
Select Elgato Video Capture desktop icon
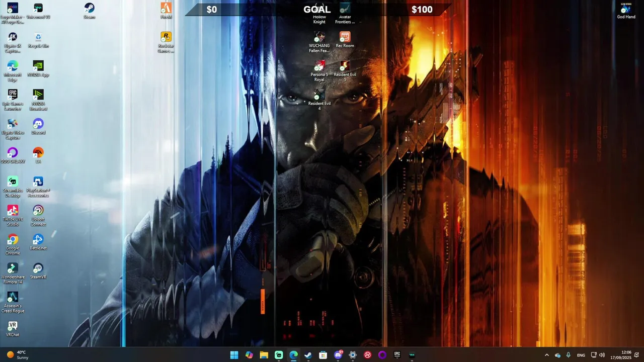(x=13, y=129)
